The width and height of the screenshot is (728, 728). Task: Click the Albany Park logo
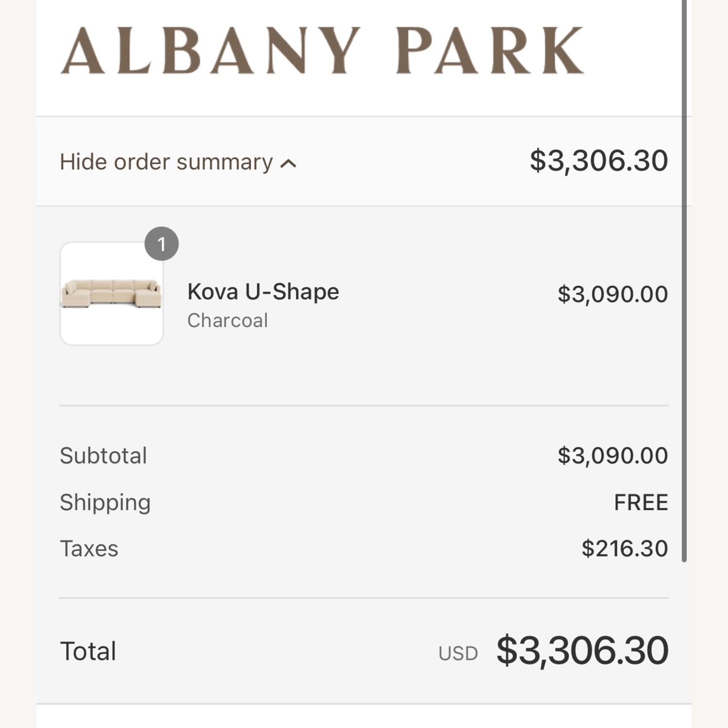point(322,50)
